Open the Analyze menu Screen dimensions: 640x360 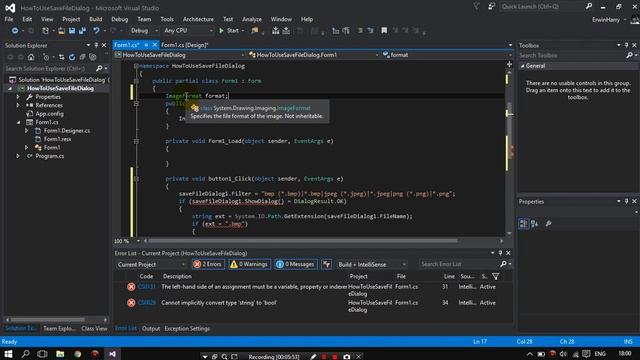click(x=252, y=19)
